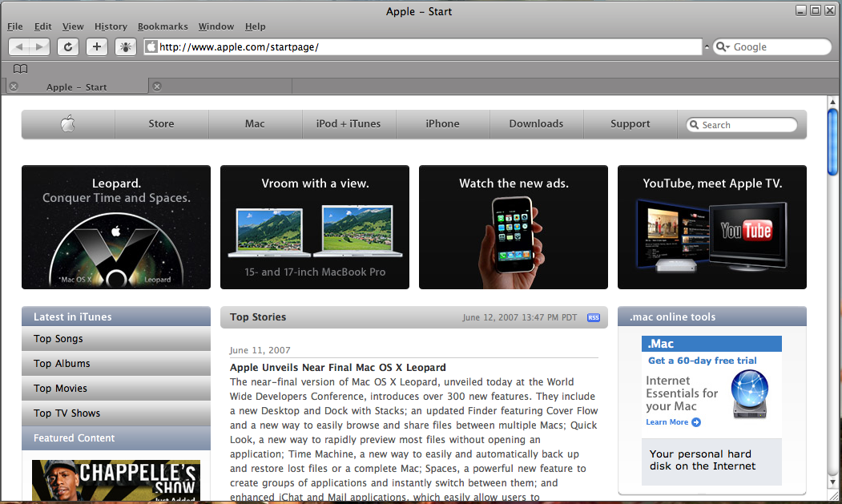The image size is (842, 504).
Task: Click the scroll down arrow of the scrollbar
Action: [x=833, y=482]
